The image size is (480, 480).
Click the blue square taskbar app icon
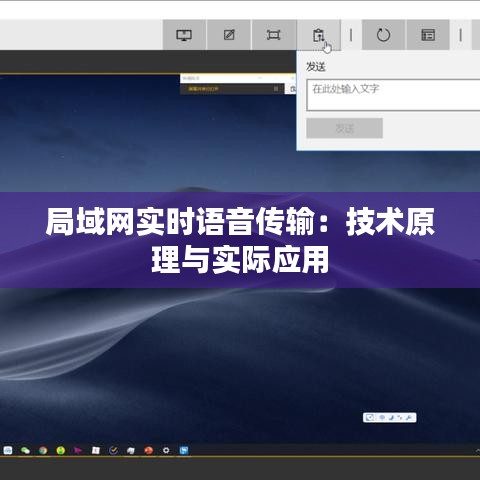(184, 451)
